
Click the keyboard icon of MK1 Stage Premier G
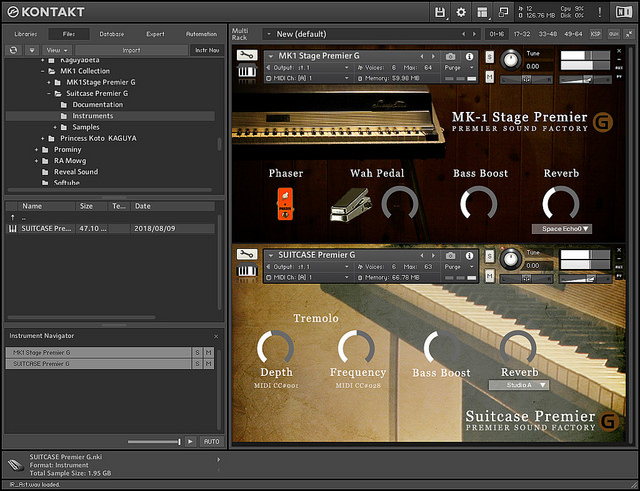(247, 71)
